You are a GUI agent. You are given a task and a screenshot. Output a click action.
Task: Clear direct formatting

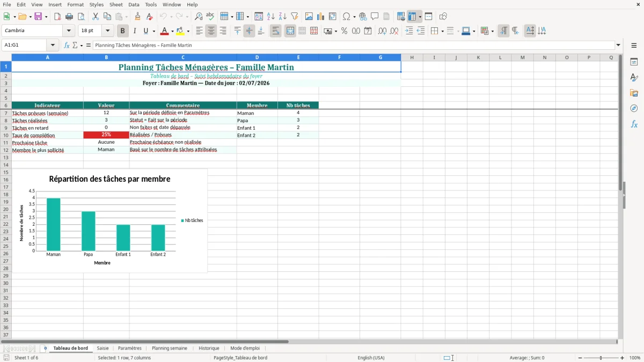tap(150, 17)
